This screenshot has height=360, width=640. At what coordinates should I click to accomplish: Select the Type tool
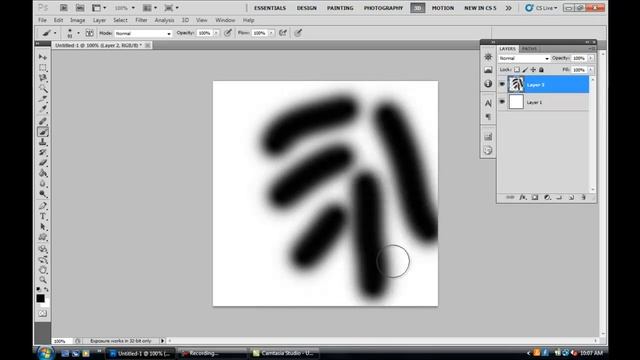point(42,216)
